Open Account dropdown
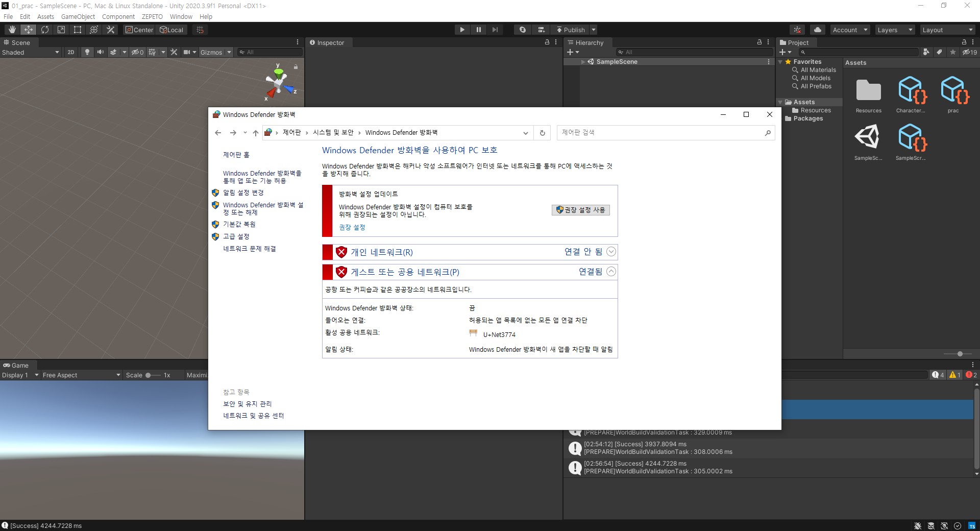 850,30
